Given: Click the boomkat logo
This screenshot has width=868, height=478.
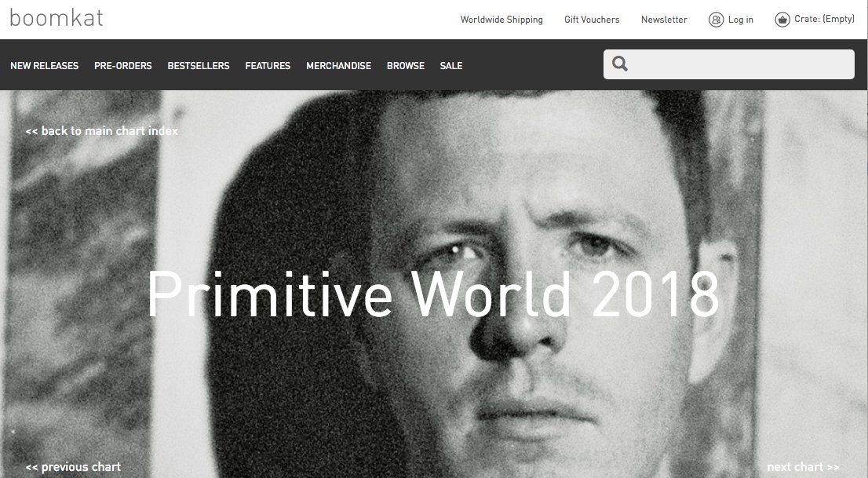Looking at the screenshot, I should pos(57,18).
